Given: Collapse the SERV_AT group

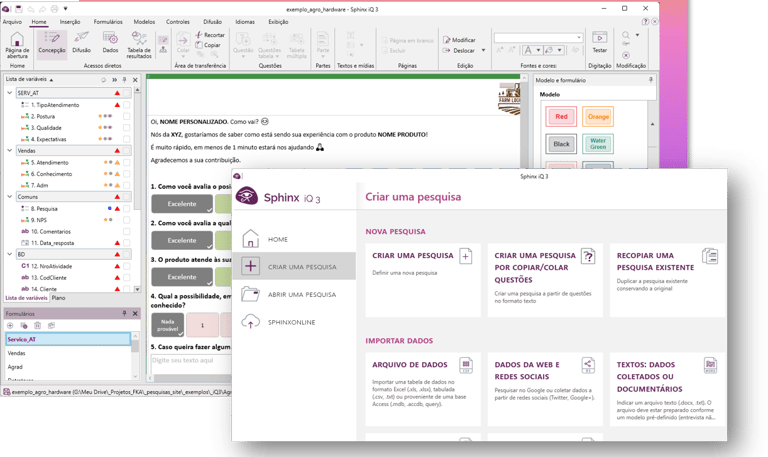Looking at the screenshot, I should pos(9,93).
